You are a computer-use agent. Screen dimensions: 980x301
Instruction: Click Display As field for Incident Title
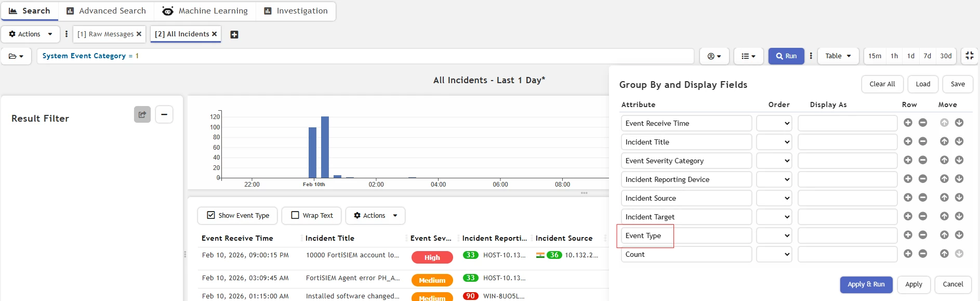click(847, 142)
